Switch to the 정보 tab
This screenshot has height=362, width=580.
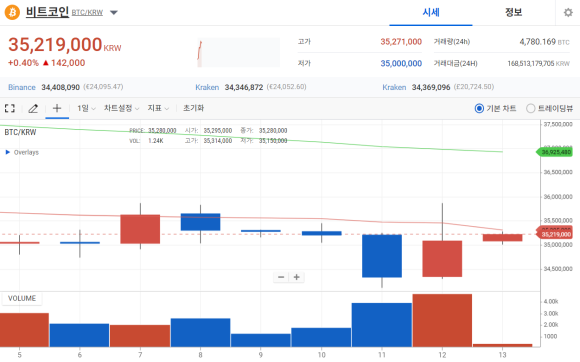[513, 13]
